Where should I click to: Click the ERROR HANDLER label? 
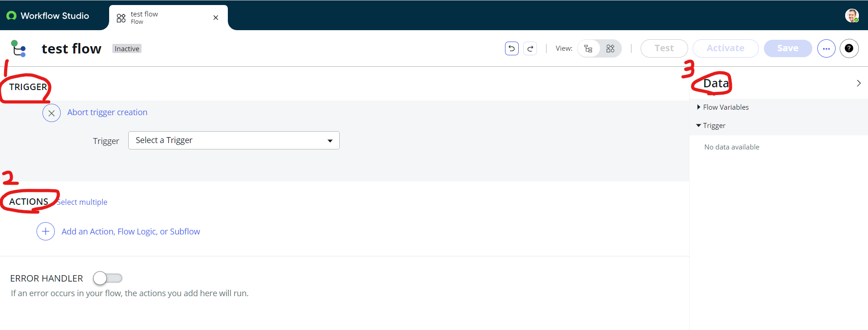pos(47,278)
